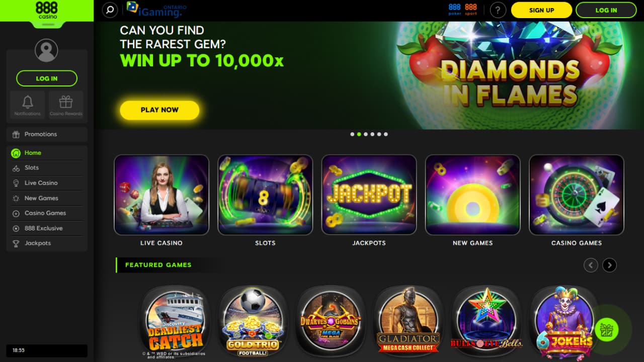Click the user avatar profile icon

pyautogui.click(x=46, y=50)
